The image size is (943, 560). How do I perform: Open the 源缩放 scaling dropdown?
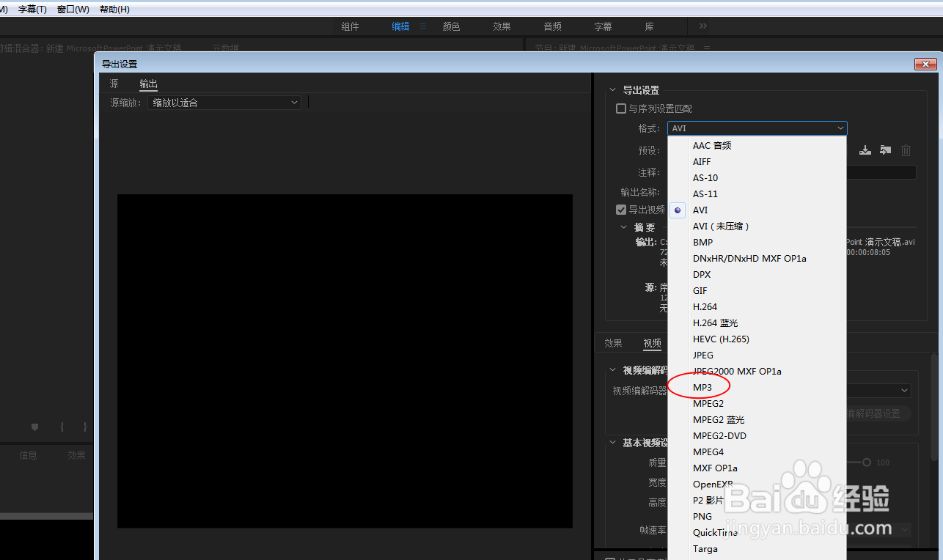224,102
